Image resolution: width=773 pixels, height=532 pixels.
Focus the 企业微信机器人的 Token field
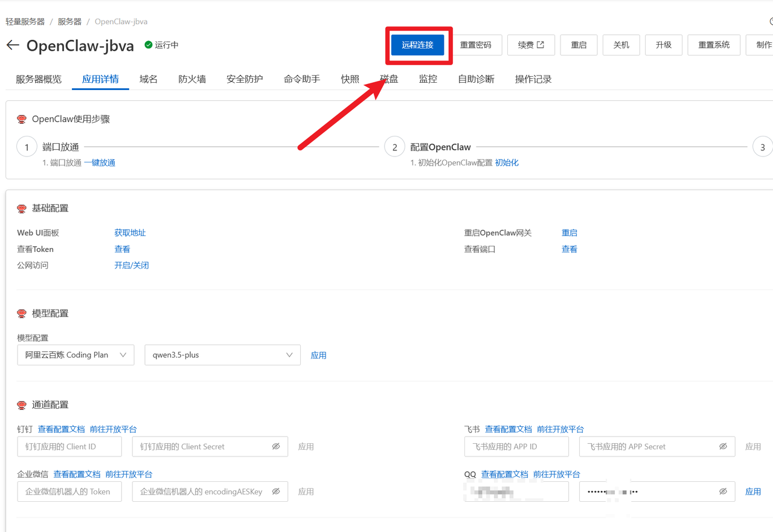tap(69, 492)
